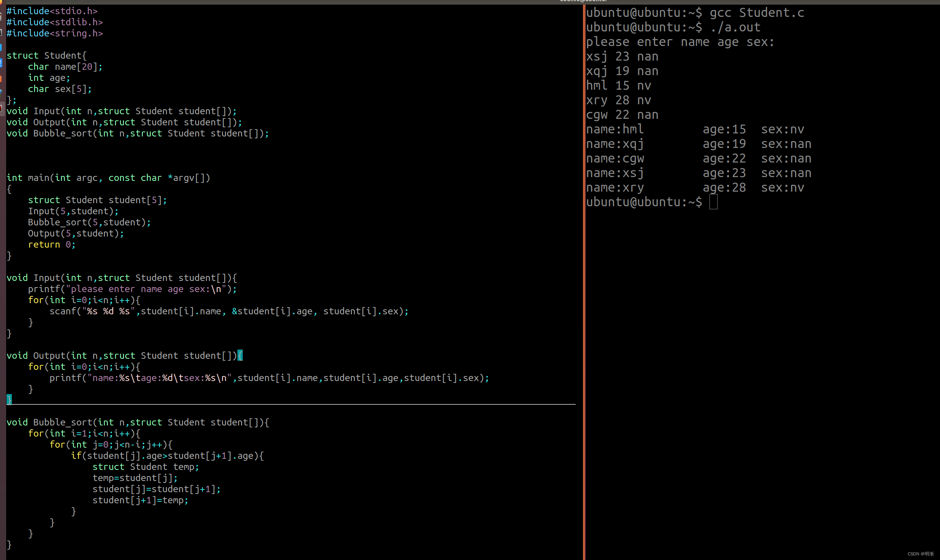Click the highlighted closing brace above the horizontal cursorline

(9, 400)
